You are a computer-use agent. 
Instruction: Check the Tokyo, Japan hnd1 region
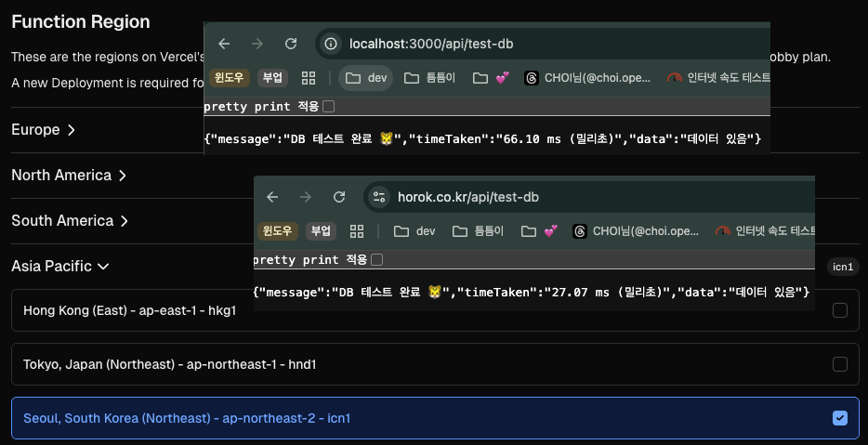click(840, 364)
